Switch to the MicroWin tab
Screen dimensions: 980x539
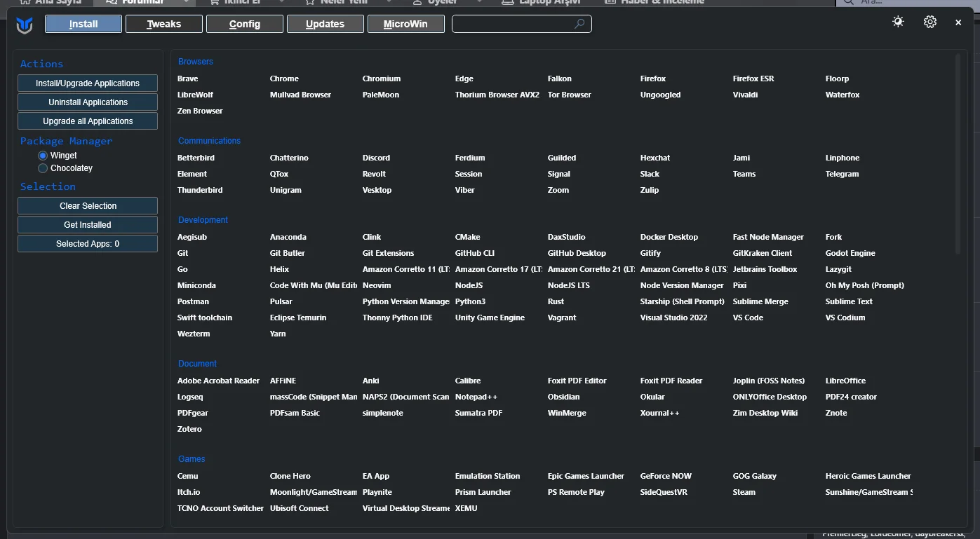pyautogui.click(x=406, y=24)
